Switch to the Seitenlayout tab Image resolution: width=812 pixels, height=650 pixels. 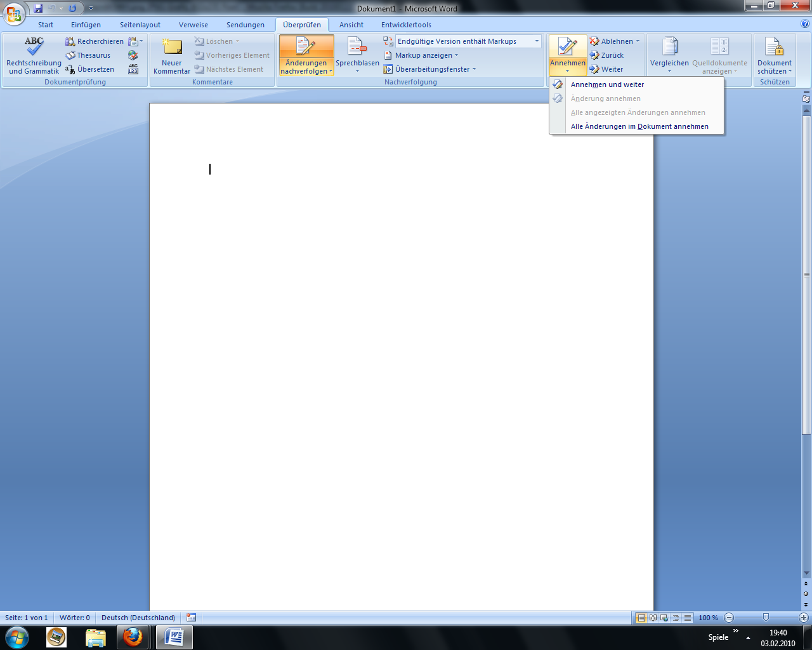[140, 25]
